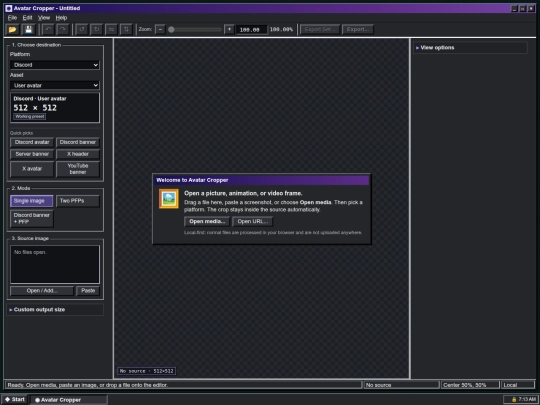Click Open media button in welcome dialog

click(x=207, y=221)
